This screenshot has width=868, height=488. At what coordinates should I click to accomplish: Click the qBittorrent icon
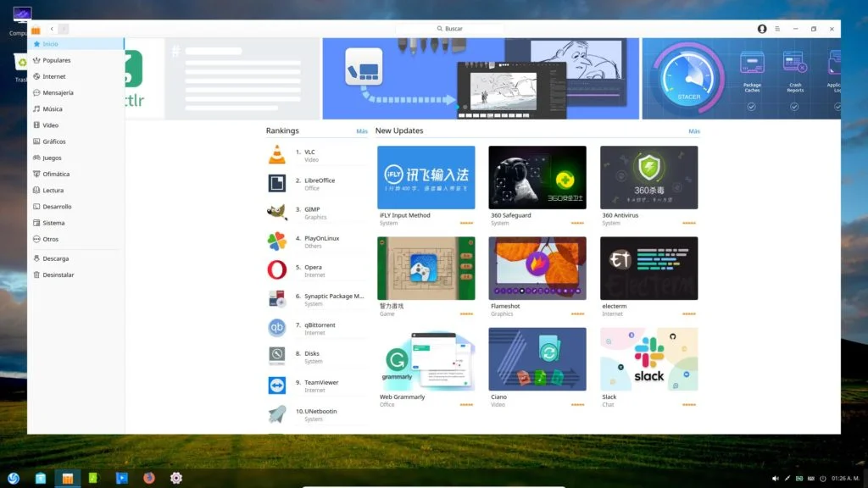(277, 328)
